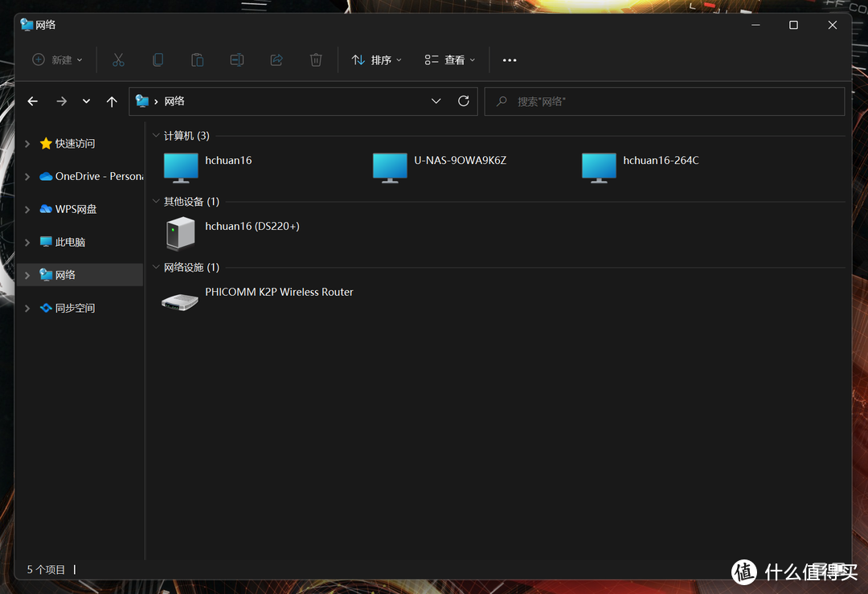Select 此电脑 in the sidebar
868x594 pixels.
click(70, 242)
